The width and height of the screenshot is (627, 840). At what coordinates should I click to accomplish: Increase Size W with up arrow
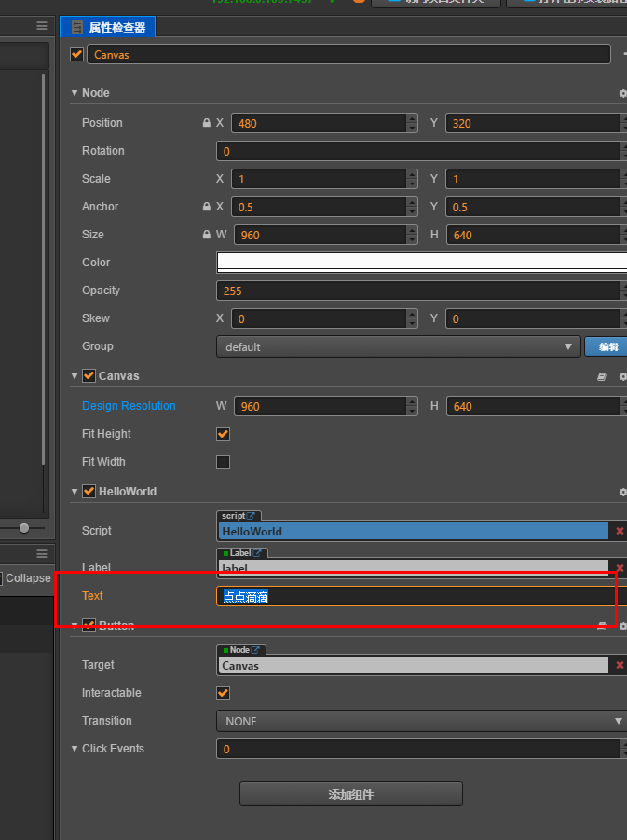point(412,229)
